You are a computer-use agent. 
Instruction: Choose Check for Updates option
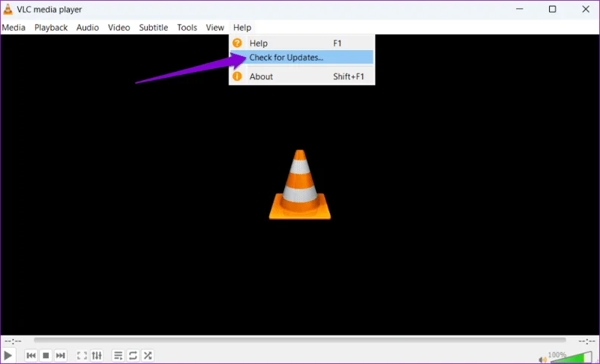(301, 57)
